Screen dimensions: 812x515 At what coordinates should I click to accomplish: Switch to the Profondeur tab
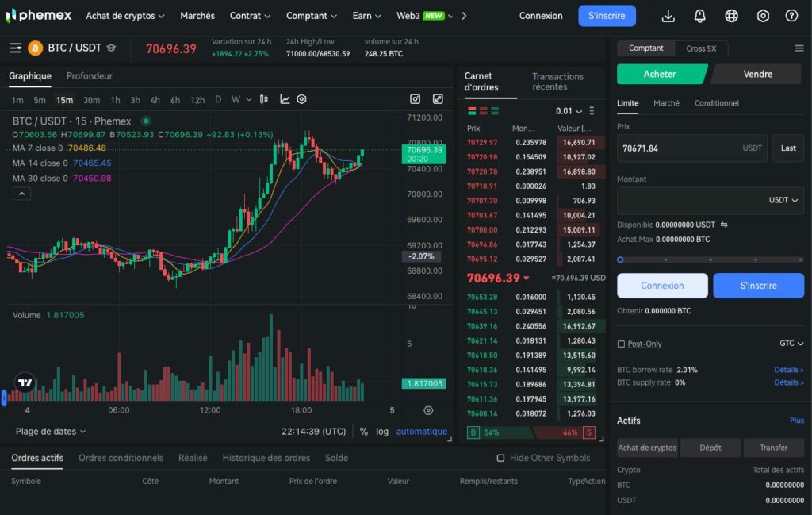pyautogui.click(x=89, y=75)
